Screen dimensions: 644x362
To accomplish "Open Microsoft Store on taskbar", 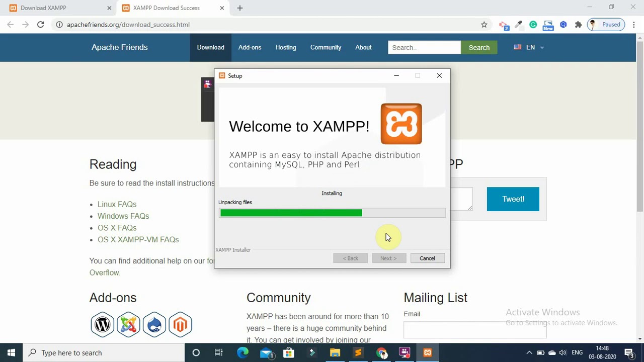I will (x=289, y=353).
